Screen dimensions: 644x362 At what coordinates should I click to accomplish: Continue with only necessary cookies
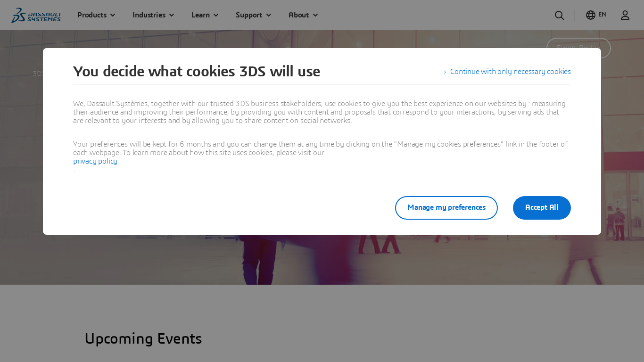pos(510,72)
